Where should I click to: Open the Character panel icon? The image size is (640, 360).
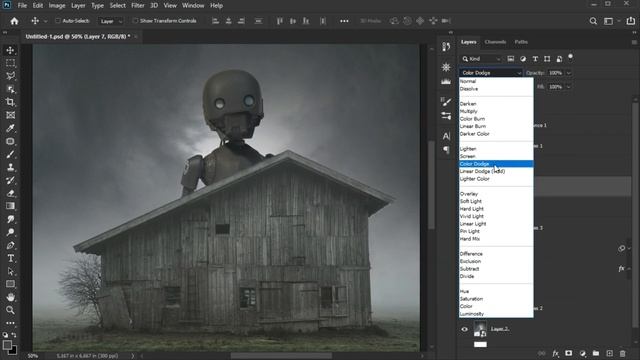[446, 136]
